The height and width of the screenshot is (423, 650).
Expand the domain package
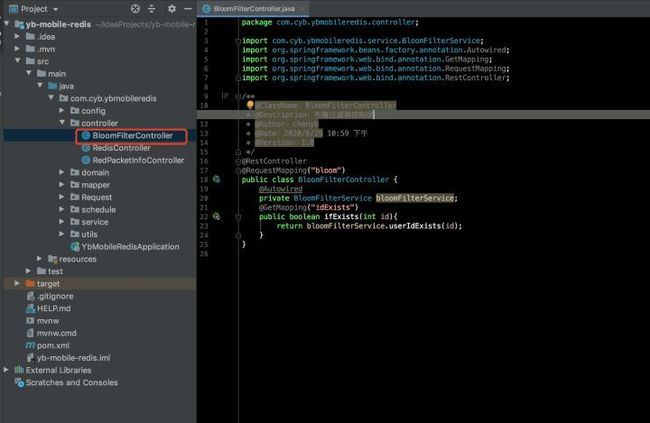[x=62, y=172]
